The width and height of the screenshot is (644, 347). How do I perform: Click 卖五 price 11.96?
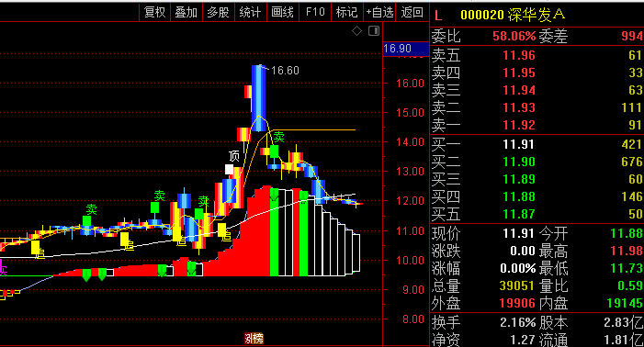tap(519, 55)
